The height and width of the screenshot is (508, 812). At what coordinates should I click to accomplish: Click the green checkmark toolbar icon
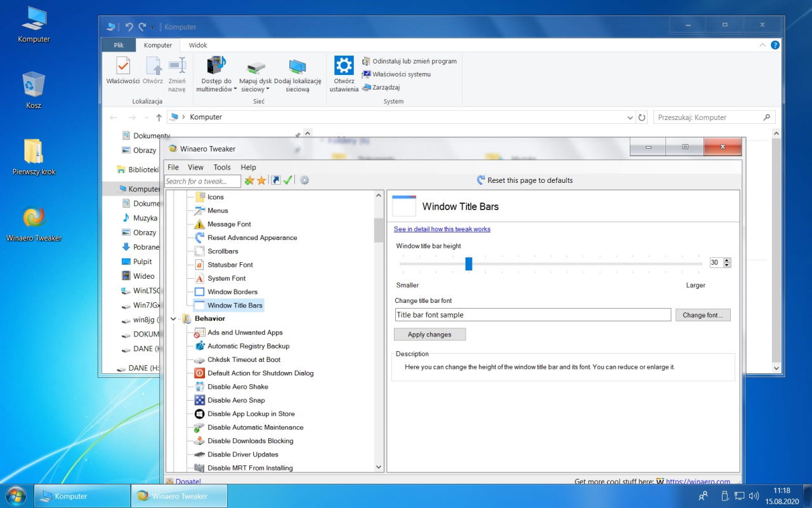pyautogui.click(x=288, y=180)
